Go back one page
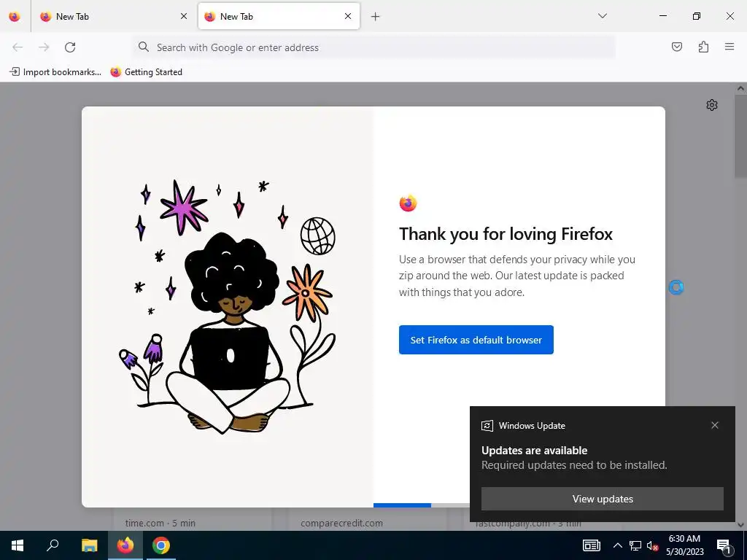The image size is (747, 560). click(18, 47)
